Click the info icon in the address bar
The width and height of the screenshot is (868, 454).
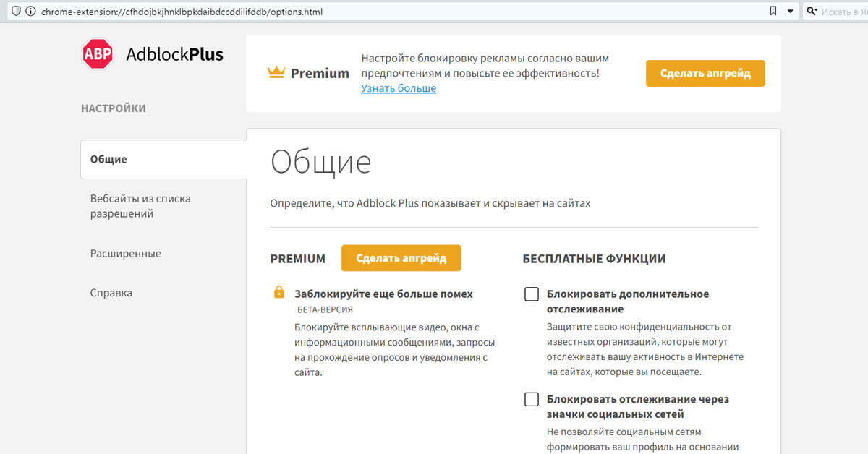click(29, 11)
